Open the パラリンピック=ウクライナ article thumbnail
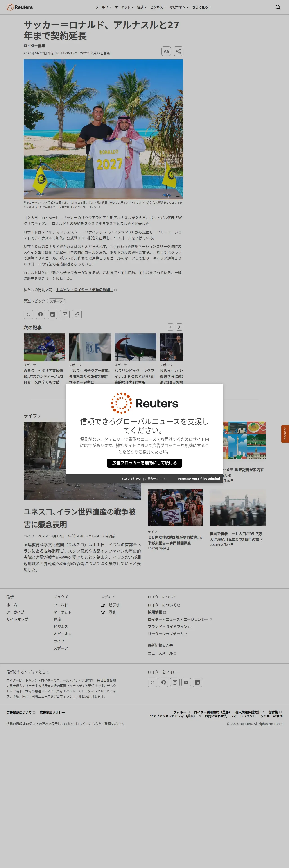This screenshot has width=289, height=868. [x=135, y=347]
